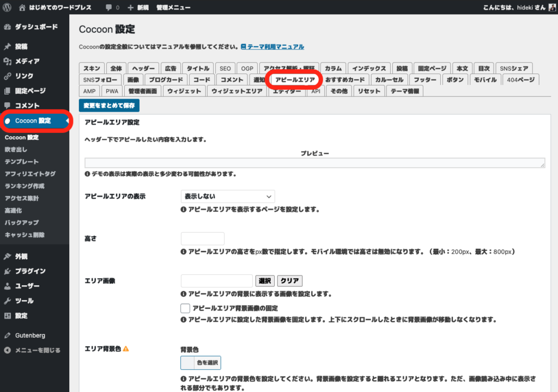
Task: Click the メディア icon in sidebar
Action: [8, 61]
